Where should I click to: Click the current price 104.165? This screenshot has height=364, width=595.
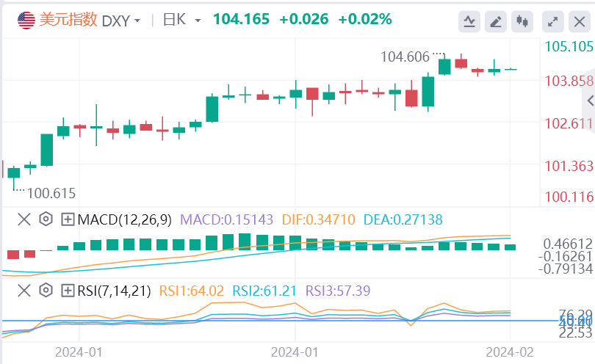(x=242, y=19)
